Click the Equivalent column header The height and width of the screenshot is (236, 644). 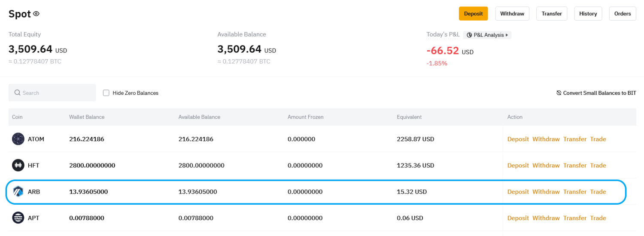(409, 117)
